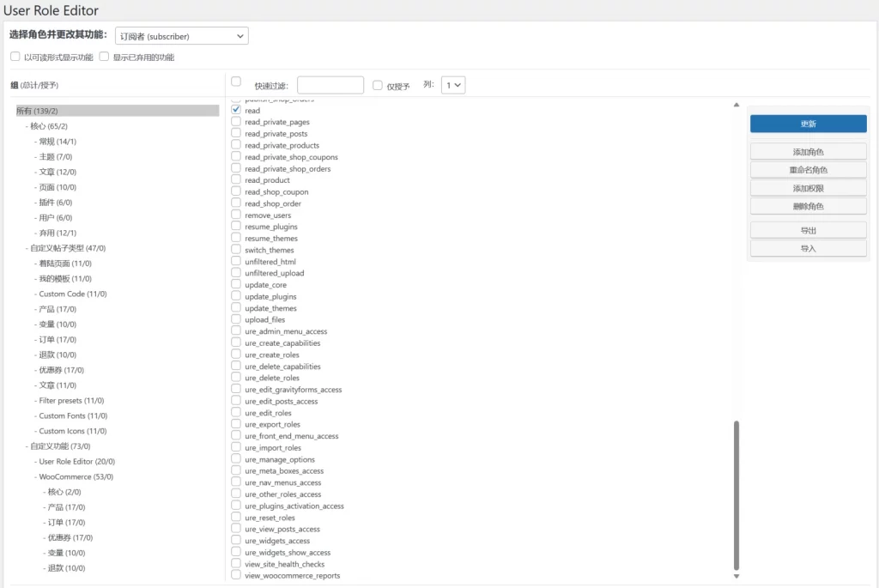Click the 快速过滤 text input field
Image resolution: width=879 pixels, height=588 pixels.
(330, 85)
